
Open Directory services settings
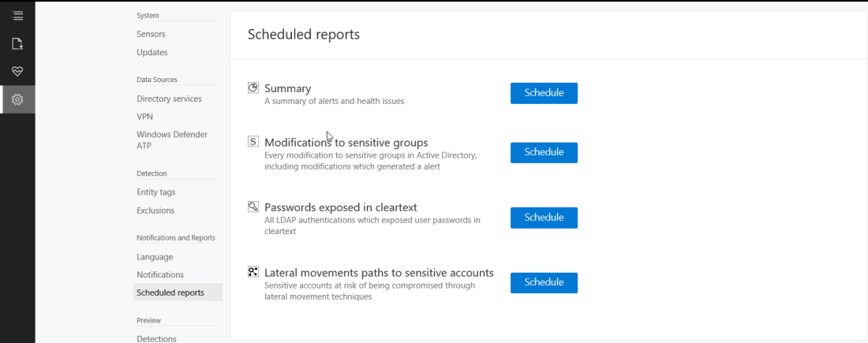pyautogui.click(x=169, y=99)
